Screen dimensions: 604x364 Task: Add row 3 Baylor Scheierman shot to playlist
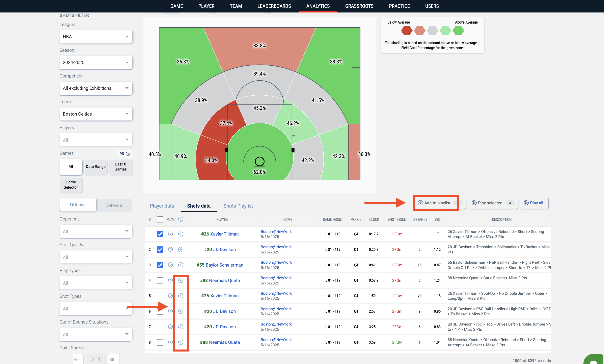(181, 265)
